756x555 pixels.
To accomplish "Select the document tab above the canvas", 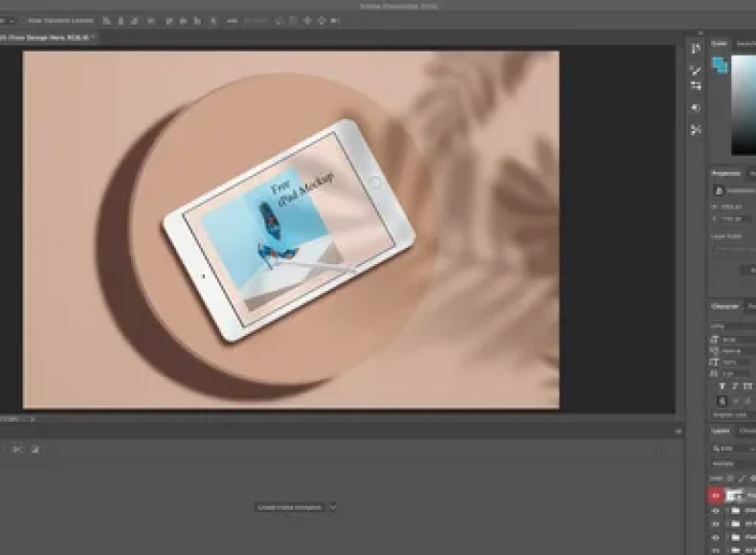I will tap(46, 36).
